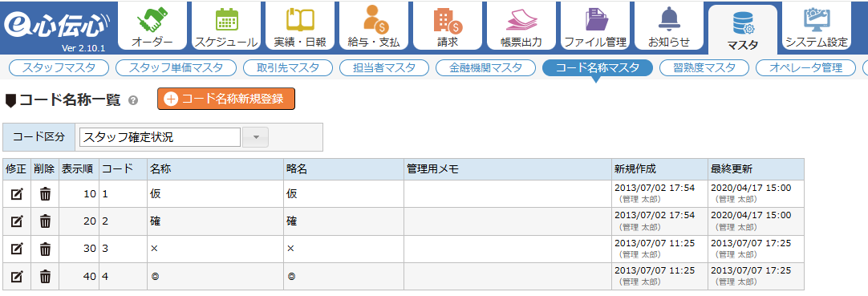Sort by 表示順 column header
The height and width of the screenshot is (296, 868).
click(x=79, y=169)
